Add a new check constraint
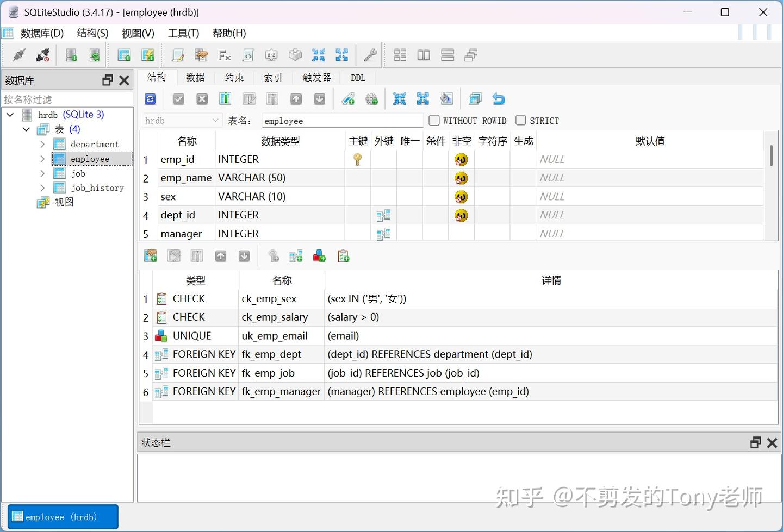 tap(343, 255)
